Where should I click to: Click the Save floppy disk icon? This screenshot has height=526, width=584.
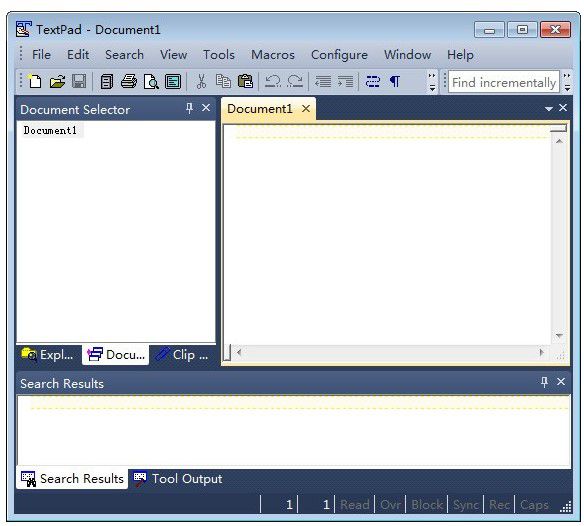(x=79, y=81)
